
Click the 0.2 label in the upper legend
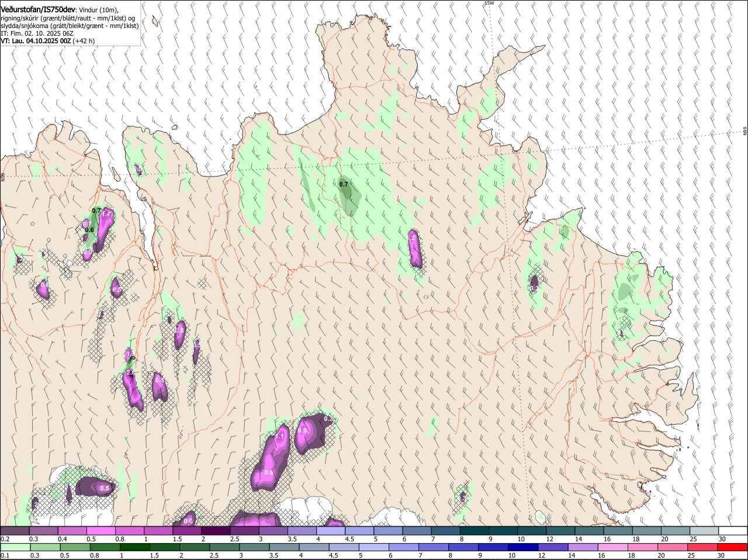tap(5, 539)
